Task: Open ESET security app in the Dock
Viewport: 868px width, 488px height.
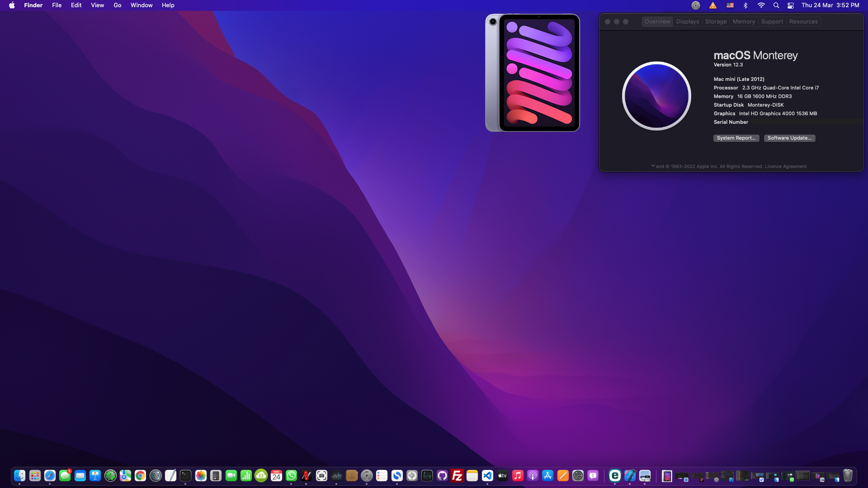Action: (x=614, y=476)
